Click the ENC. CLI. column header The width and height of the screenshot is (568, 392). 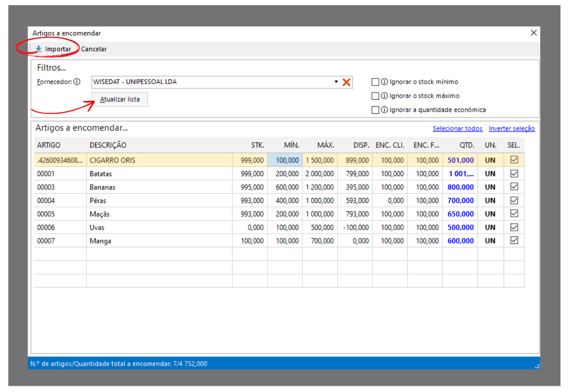(x=390, y=145)
